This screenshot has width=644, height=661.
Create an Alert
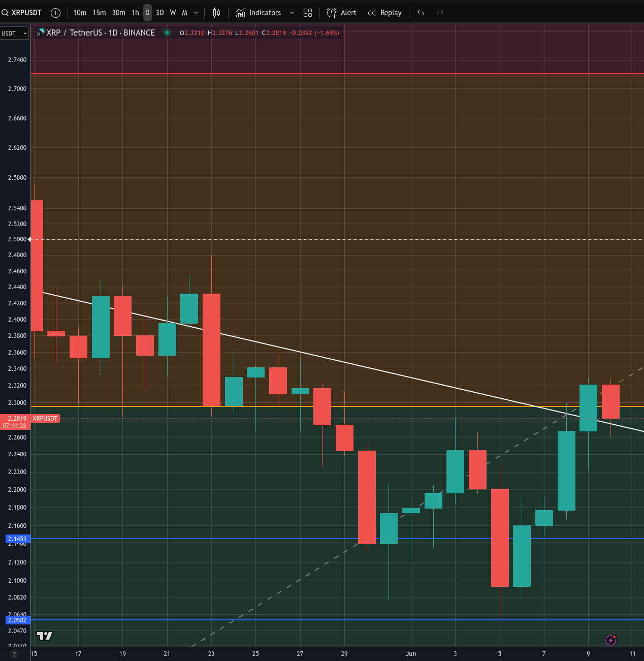pos(341,13)
